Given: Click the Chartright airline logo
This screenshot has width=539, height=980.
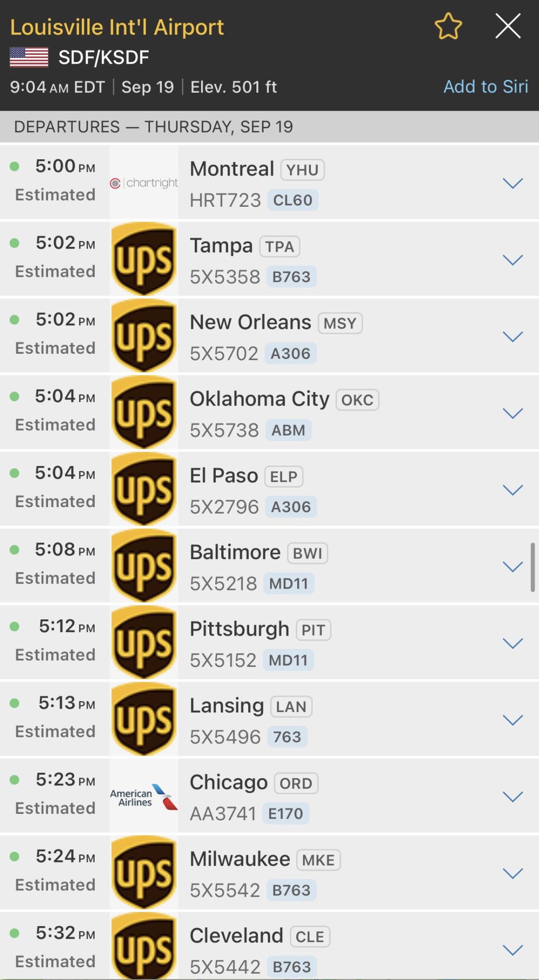Looking at the screenshot, I should pos(144,183).
